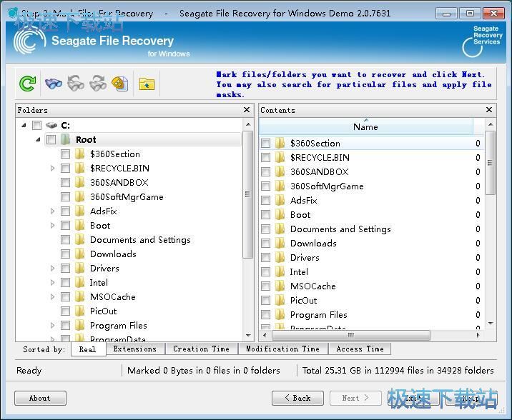Viewport: 512px width, 420px height.
Task: Sort by the Access Time tab
Action: click(360, 349)
